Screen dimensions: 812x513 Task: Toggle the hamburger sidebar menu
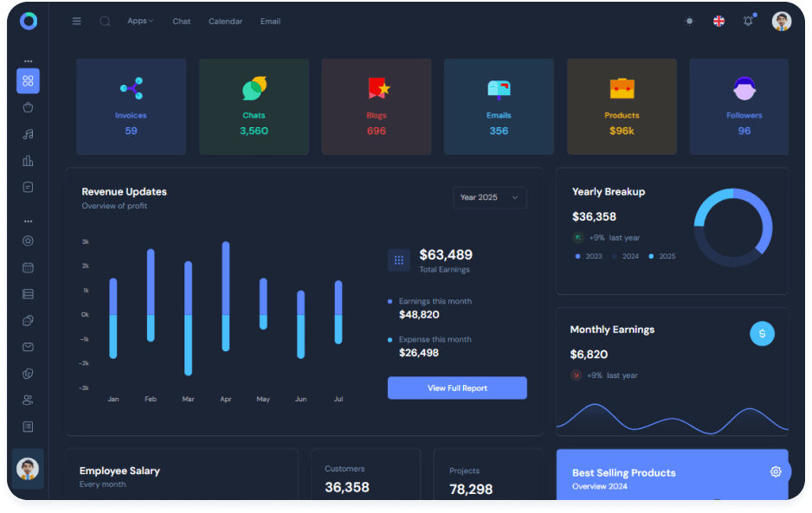pos(76,22)
